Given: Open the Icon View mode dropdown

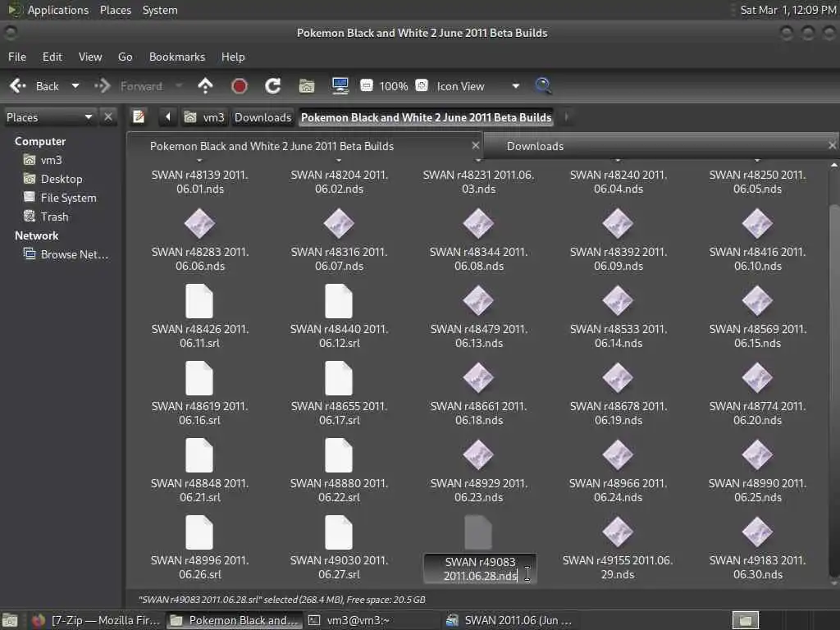Looking at the screenshot, I should coord(478,86).
